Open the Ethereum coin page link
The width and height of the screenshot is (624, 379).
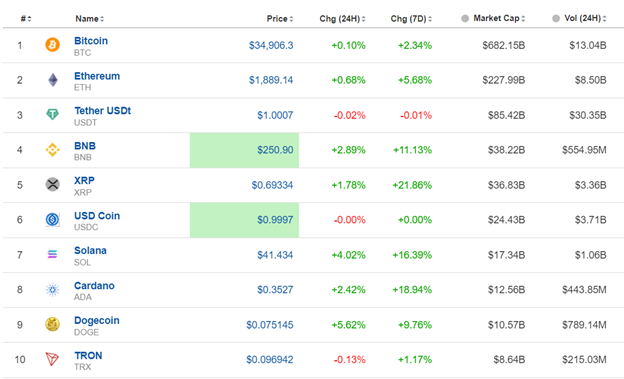tap(97, 76)
